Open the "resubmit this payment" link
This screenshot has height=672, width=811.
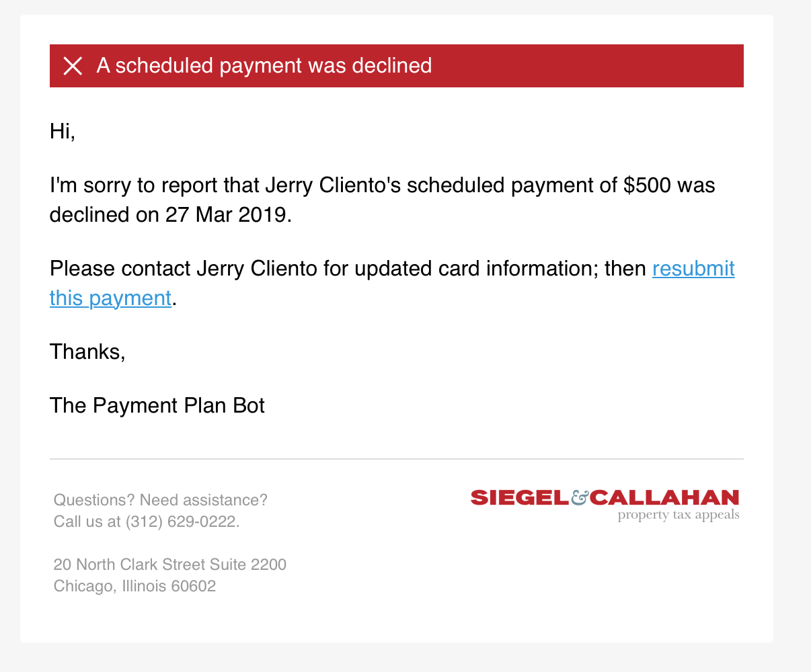[x=693, y=269]
